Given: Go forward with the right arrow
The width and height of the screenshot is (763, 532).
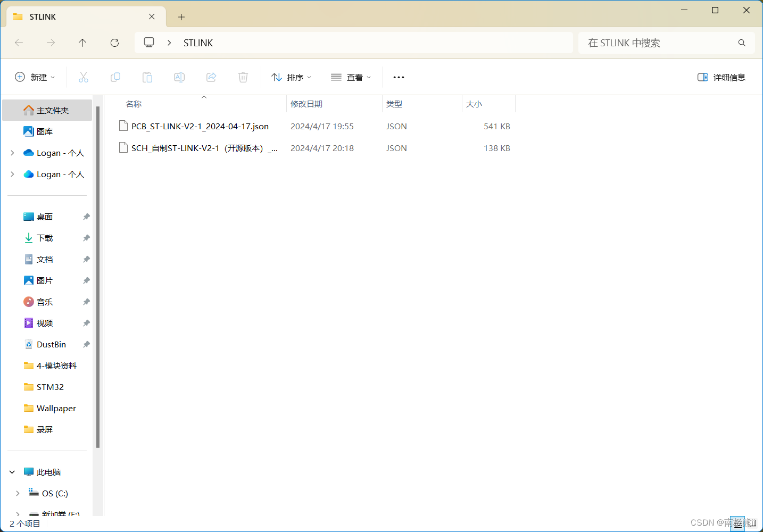Looking at the screenshot, I should pyautogui.click(x=51, y=43).
